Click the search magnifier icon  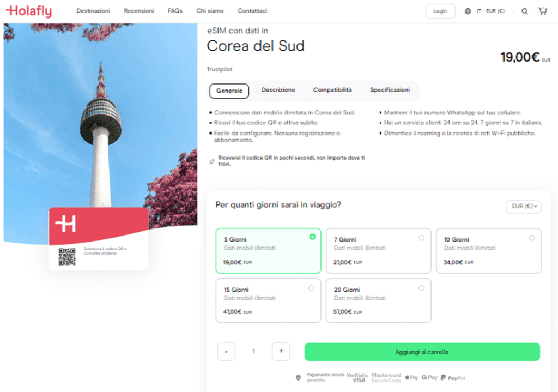524,10
